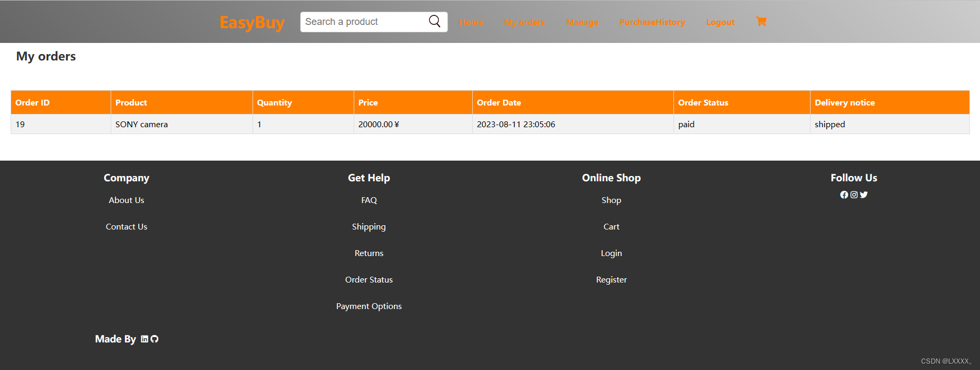The height and width of the screenshot is (370, 980).
Task: Click the EasyBuy logo
Action: click(252, 22)
